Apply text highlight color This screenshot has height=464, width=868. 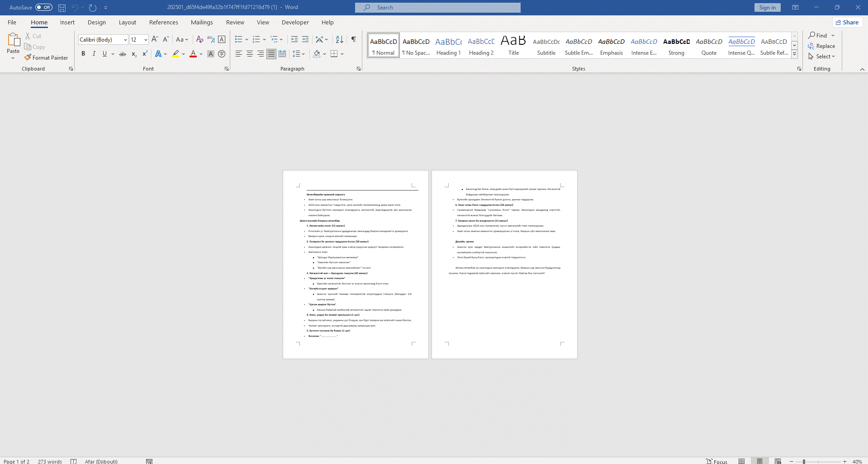pyautogui.click(x=175, y=54)
